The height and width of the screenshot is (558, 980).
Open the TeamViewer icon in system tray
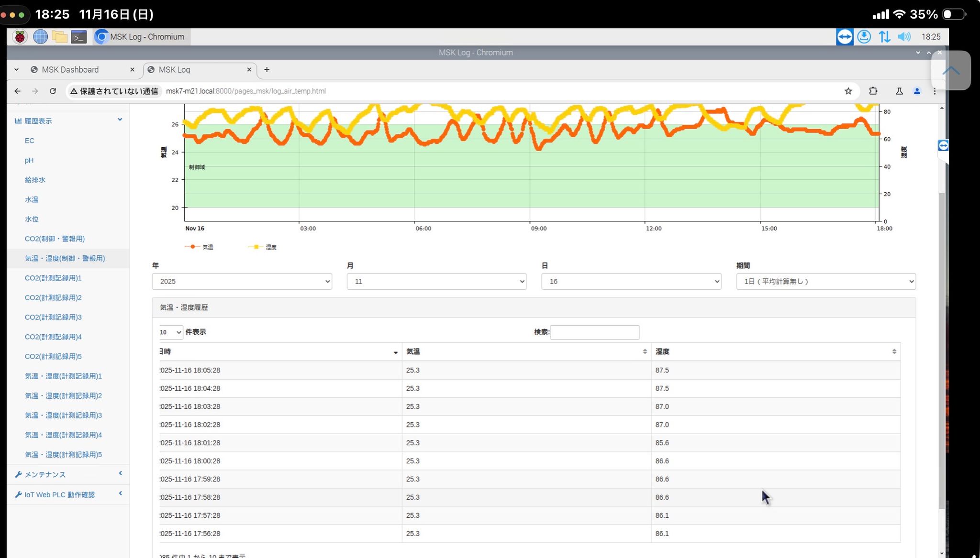[845, 37]
